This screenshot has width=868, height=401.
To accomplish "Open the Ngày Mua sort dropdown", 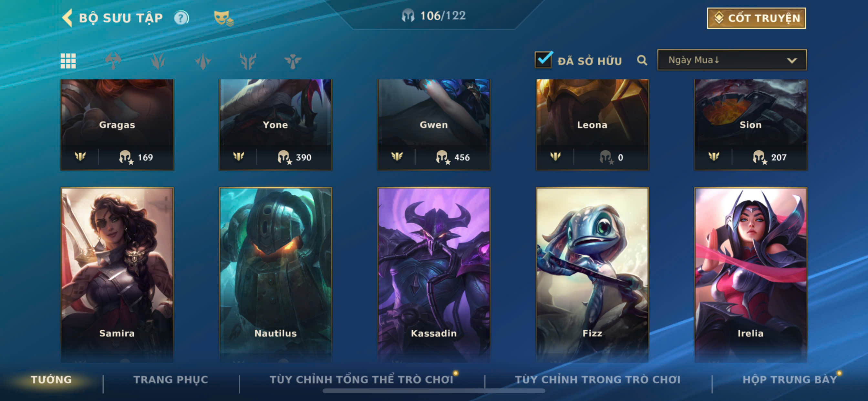I will click(x=732, y=60).
